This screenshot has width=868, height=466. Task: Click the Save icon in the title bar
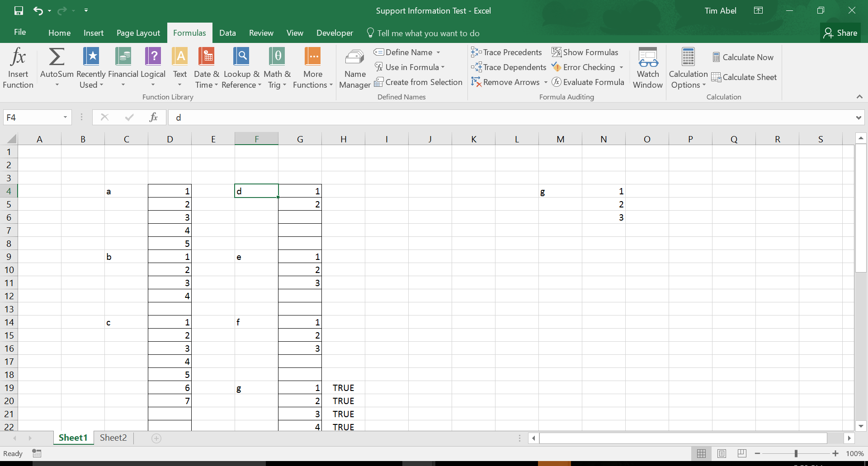19,10
